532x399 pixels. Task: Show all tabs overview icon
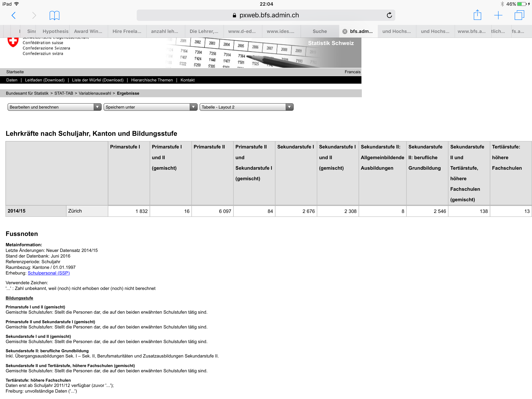tap(519, 15)
